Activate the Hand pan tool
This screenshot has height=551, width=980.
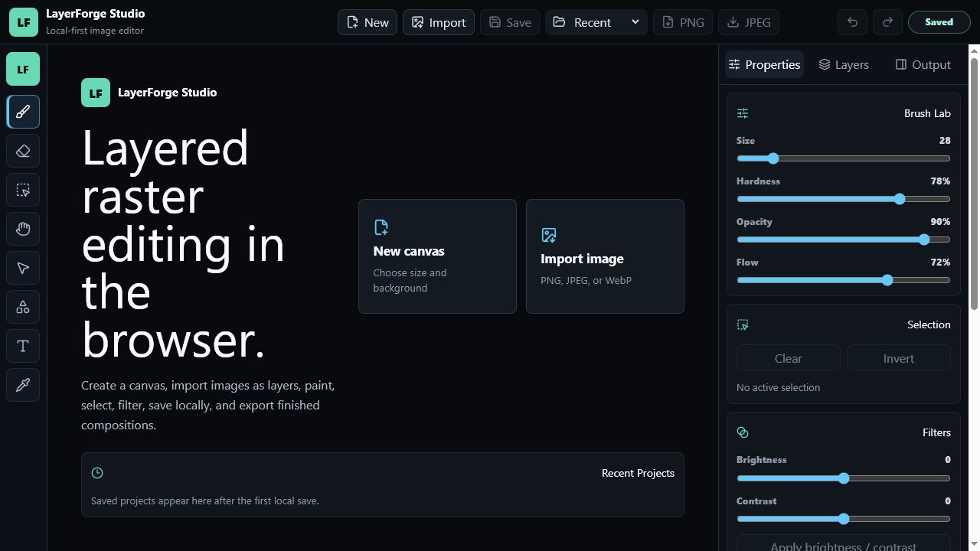[x=23, y=229]
